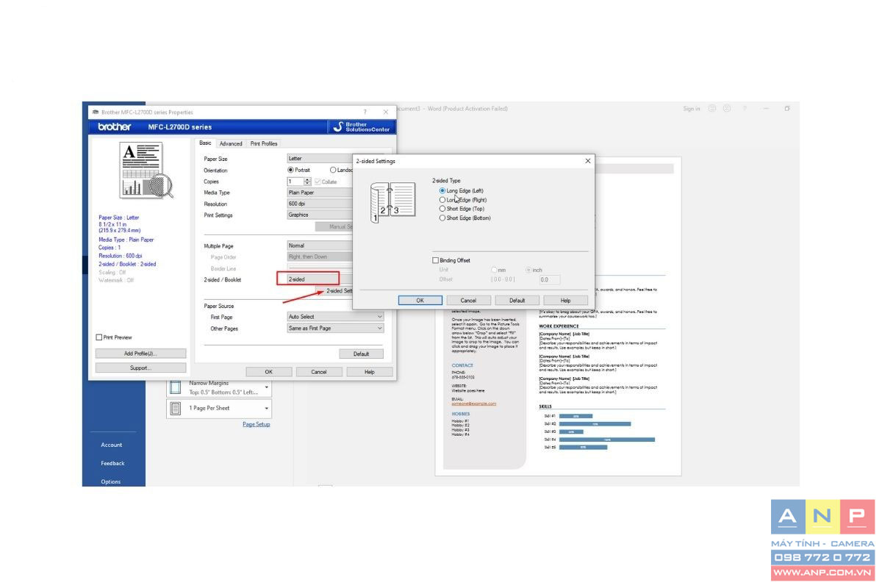Expand the Narrow Margins dropdown in Word
882x588 pixels.
click(x=267, y=387)
